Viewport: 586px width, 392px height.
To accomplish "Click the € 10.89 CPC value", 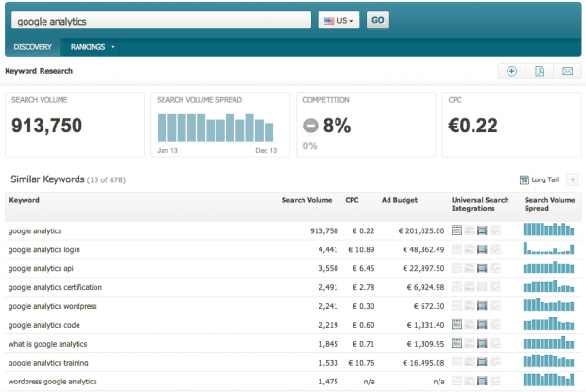I will (x=361, y=249).
